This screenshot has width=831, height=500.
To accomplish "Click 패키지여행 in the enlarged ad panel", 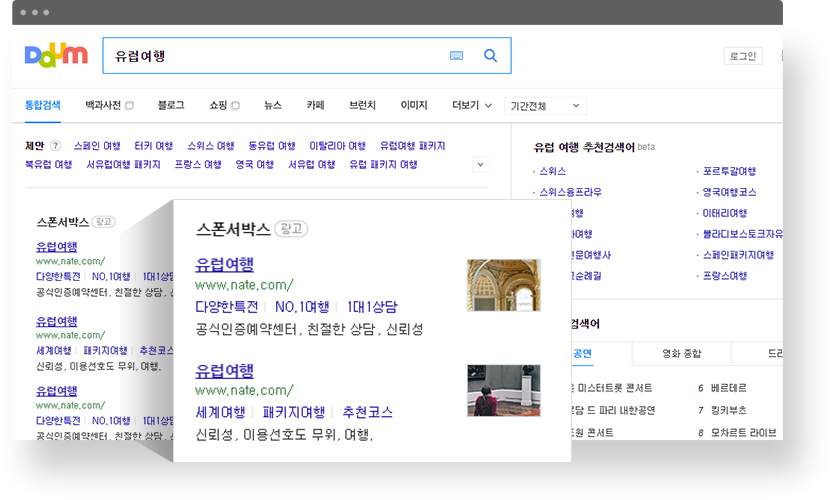I will click(x=294, y=413).
